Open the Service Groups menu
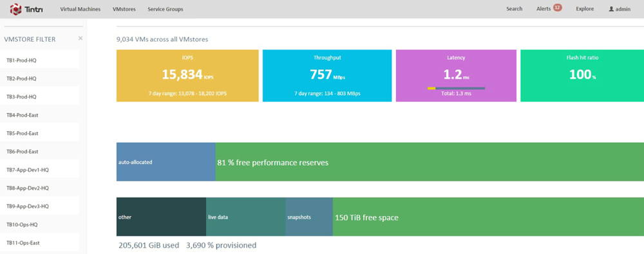The image size is (644, 254). pyautogui.click(x=166, y=9)
